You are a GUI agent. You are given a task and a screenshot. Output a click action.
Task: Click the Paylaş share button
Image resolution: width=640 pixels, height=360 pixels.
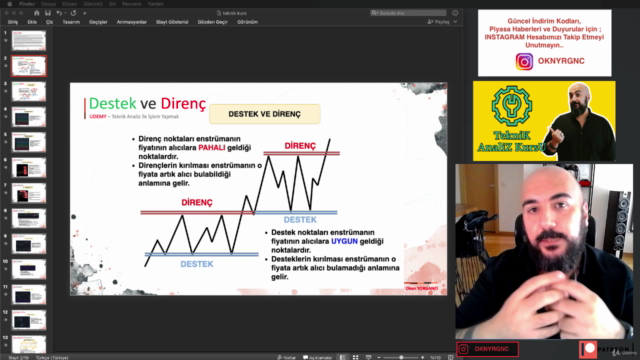tap(438, 22)
